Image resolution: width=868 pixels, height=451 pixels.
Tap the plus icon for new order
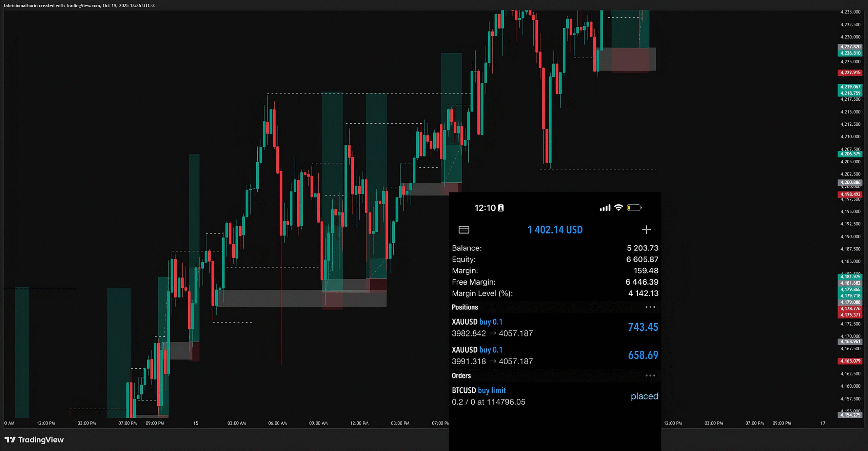[x=646, y=230]
